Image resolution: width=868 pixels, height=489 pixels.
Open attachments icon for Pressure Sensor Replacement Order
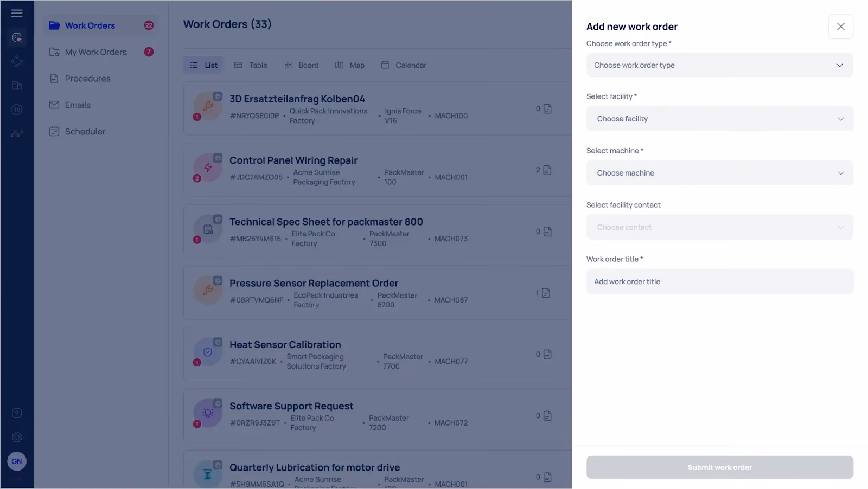(x=546, y=293)
